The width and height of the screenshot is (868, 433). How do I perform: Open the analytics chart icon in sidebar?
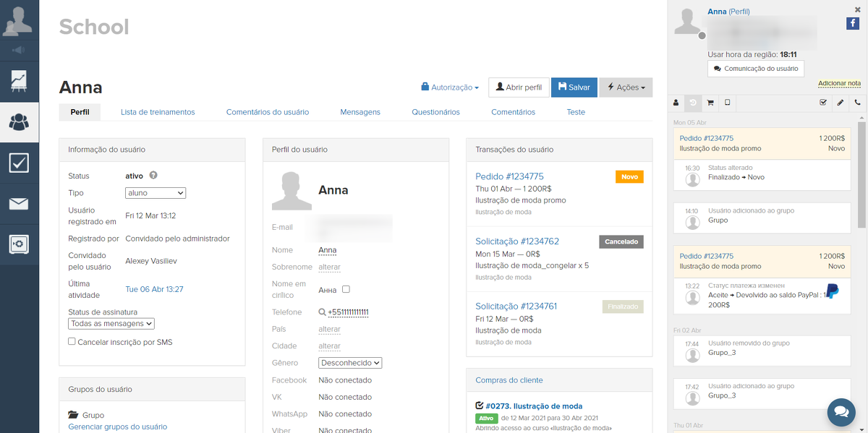point(19,80)
